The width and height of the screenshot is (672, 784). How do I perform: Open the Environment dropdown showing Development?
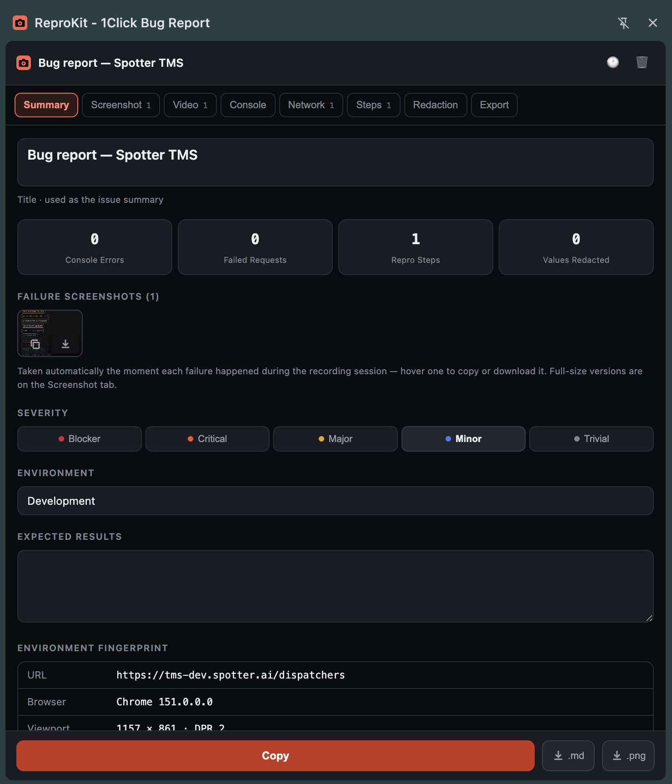click(x=336, y=501)
